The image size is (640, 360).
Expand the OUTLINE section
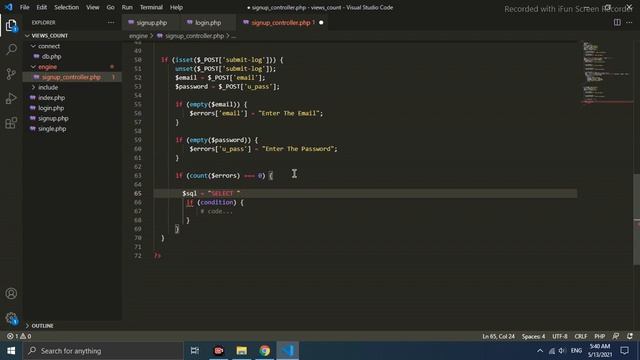point(42,326)
